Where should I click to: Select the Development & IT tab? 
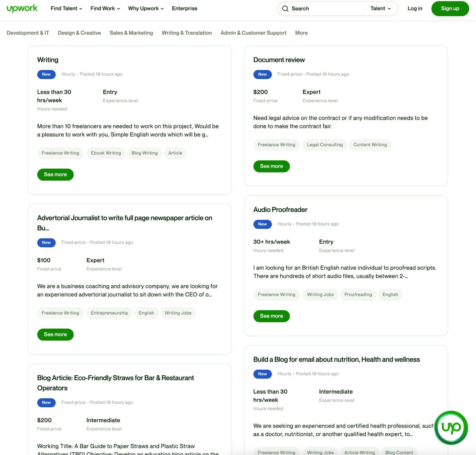(x=28, y=33)
